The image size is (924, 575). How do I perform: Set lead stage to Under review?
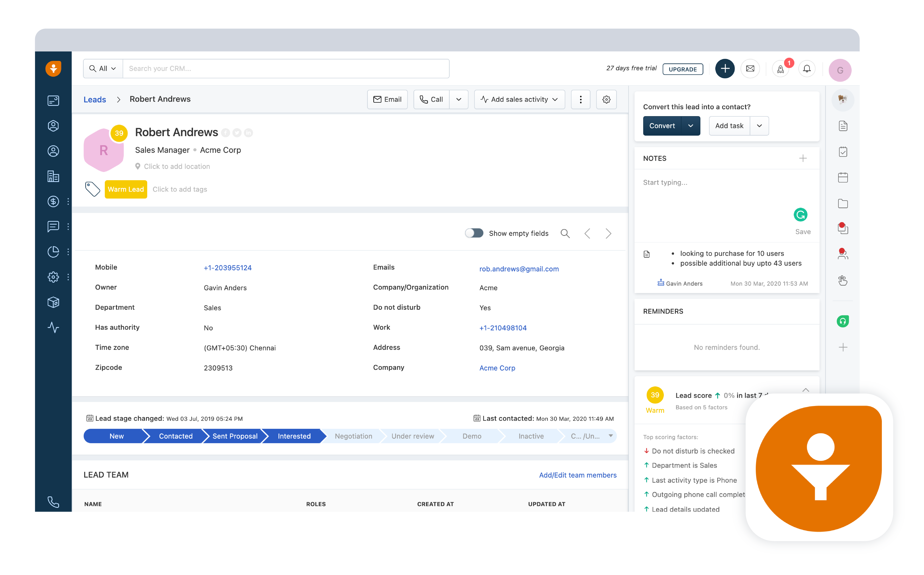tap(413, 436)
